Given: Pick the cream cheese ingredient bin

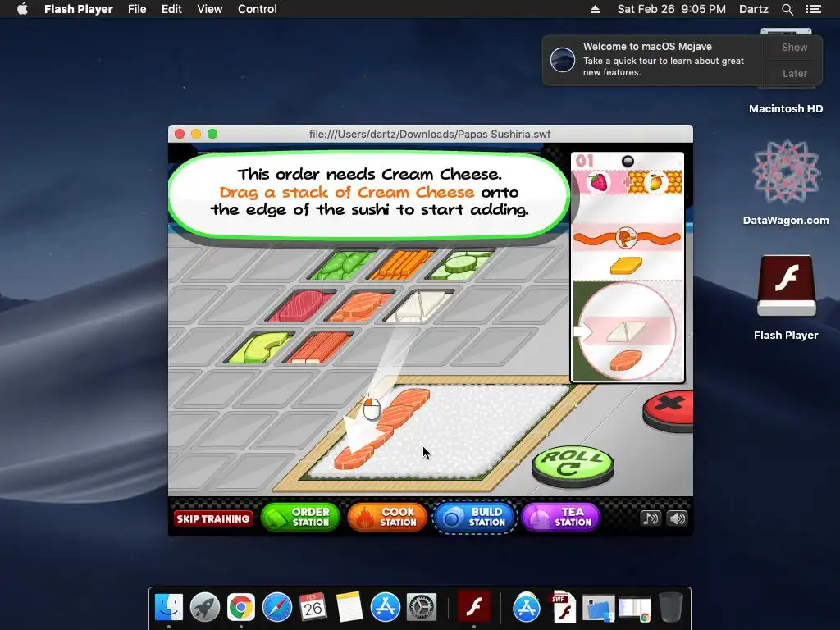Looking at the screenshot, I should click(x=418, y=306).
